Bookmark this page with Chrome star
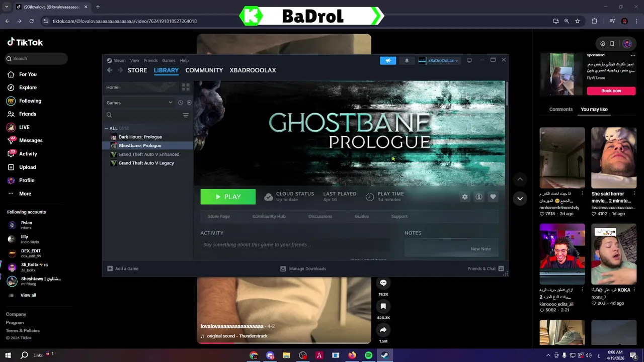 pos(578,21)
